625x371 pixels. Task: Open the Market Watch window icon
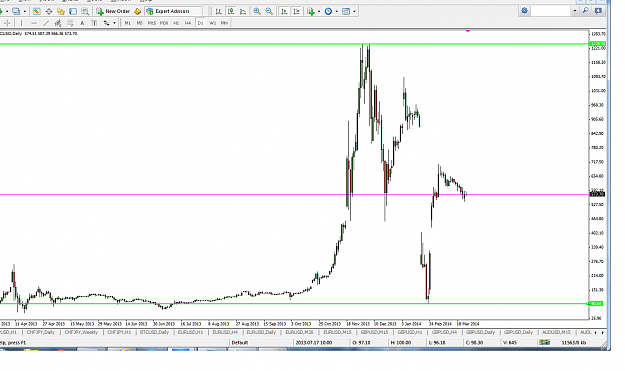(x=37, y=11)
